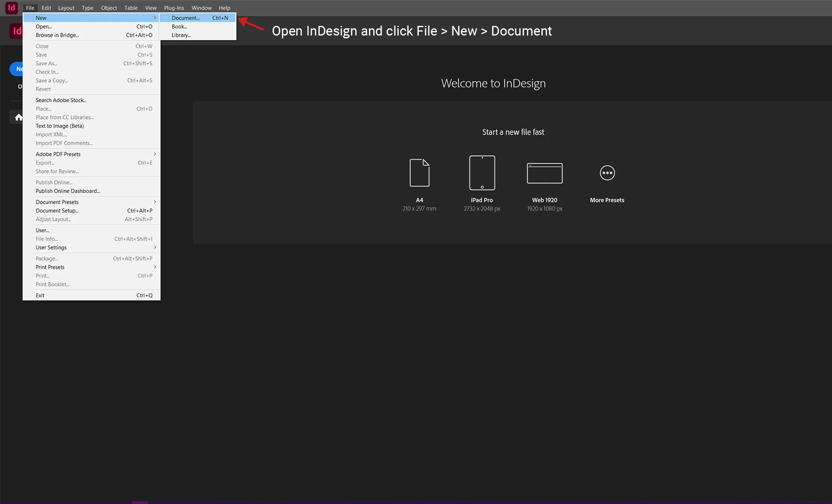Click Open... in the File menu
This screenshot has width=832, height=504.
click(44, 27)
